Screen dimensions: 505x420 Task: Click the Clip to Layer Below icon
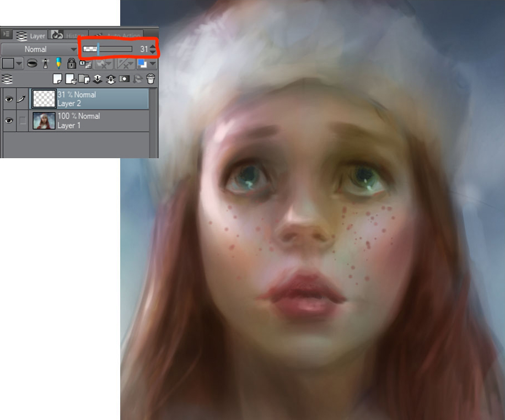pos(33,63)
